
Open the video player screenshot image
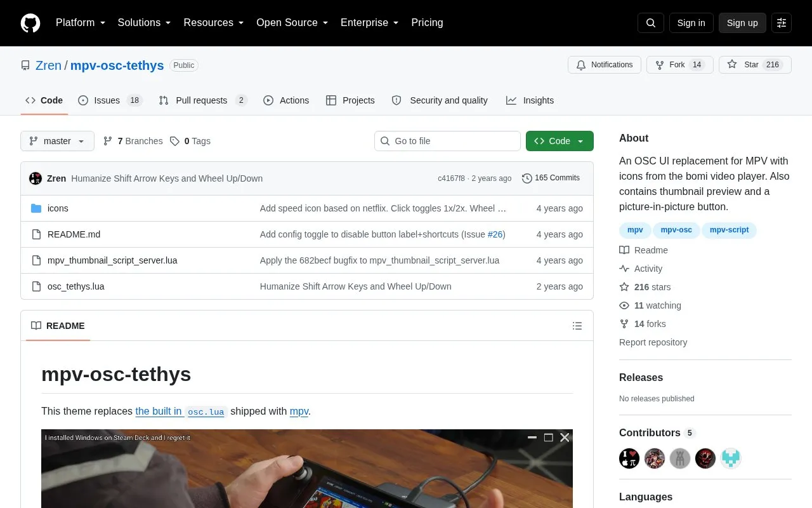pos(307,469)
